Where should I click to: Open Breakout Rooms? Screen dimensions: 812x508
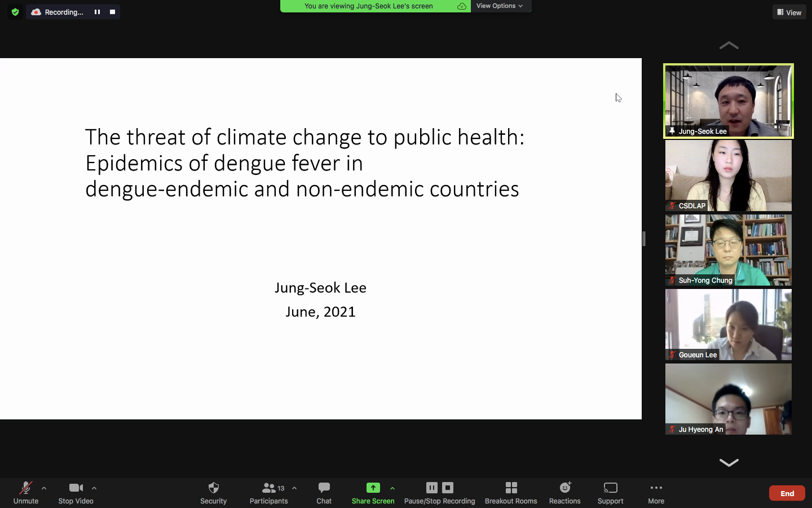[511, 493]
